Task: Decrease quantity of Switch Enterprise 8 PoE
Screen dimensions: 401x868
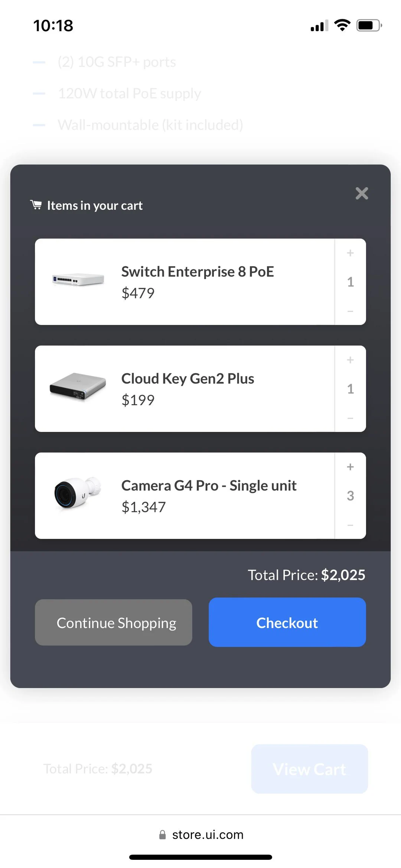Action: (350, 311)
